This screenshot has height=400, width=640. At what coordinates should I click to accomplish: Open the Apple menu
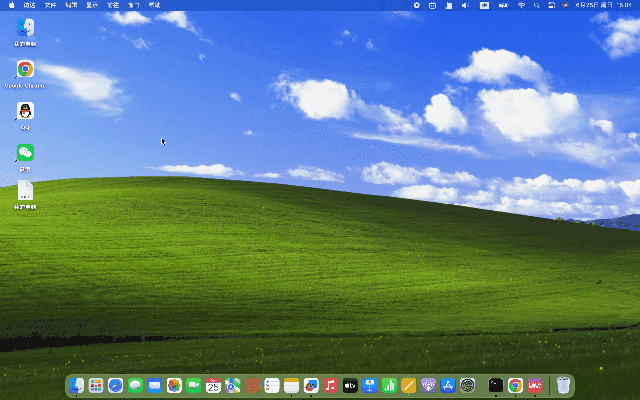tap(11, 5)
